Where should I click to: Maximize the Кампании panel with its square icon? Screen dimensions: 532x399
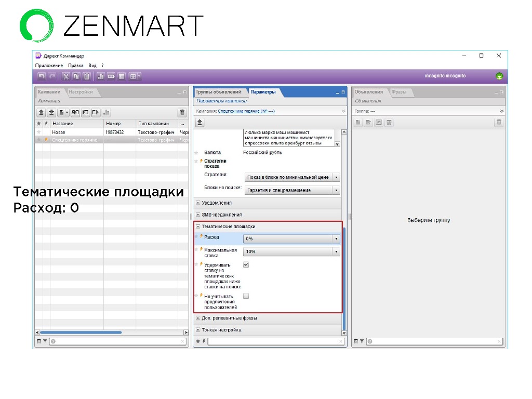[185, 92]
